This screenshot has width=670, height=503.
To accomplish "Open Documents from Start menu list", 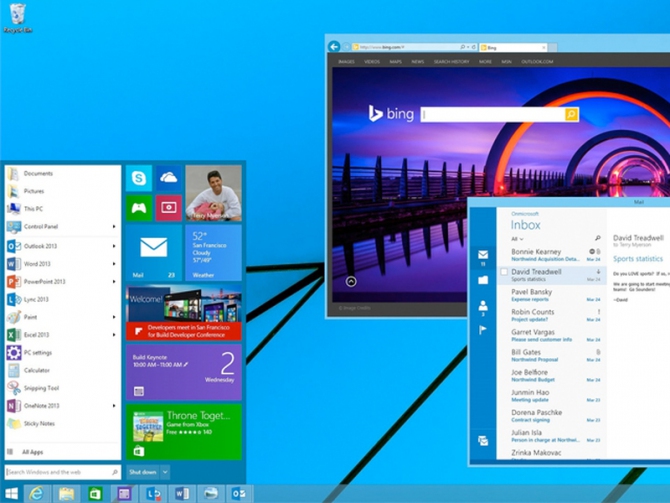I will pos(63,174).
